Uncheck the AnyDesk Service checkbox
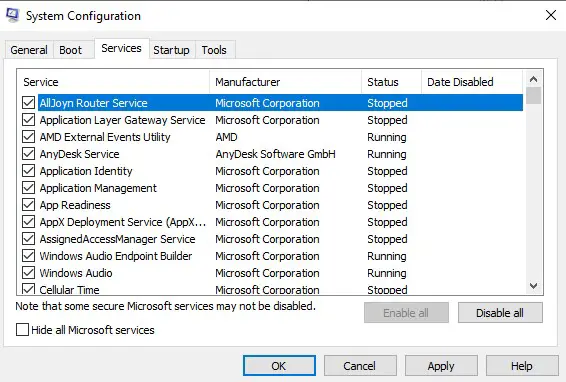Image resolution: width=566 pixels, height=382 pixels. (x=28, y=153)
